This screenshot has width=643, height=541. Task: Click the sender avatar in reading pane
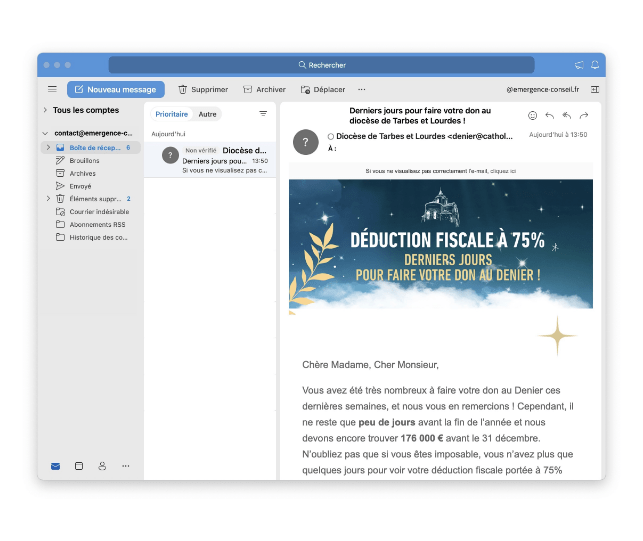click(x=306, y=142)
